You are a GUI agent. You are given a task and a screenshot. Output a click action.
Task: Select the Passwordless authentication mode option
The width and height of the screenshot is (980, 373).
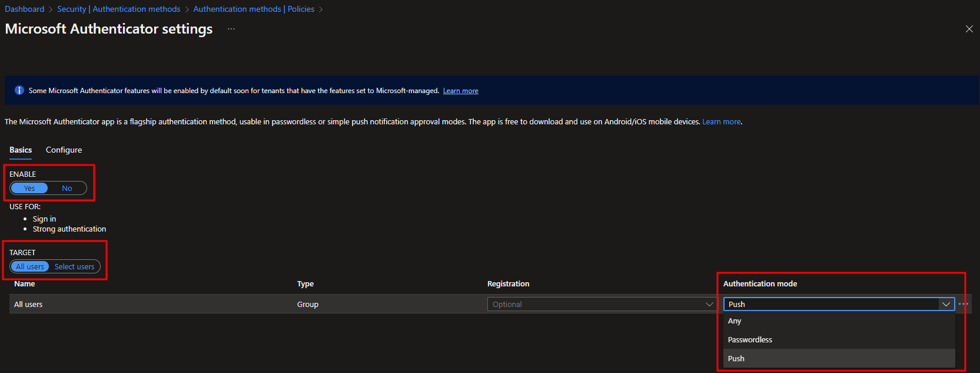(750, 339)
